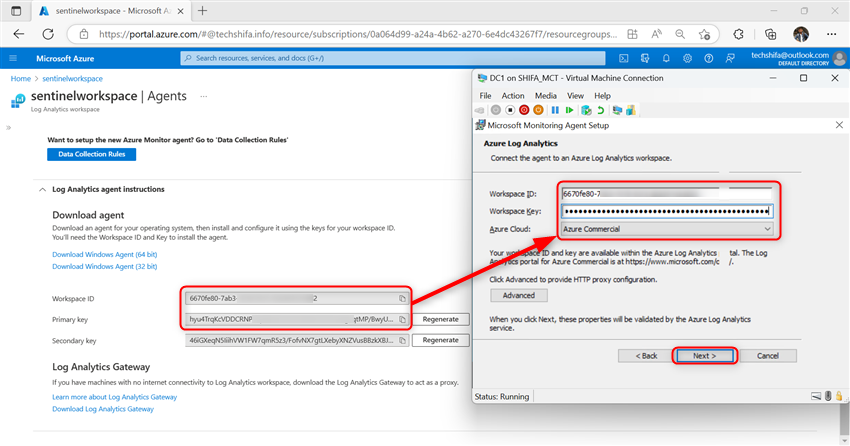Screen dimensions: 850x446
Task: Open Help menu in VM Connection
Action: 602,95
